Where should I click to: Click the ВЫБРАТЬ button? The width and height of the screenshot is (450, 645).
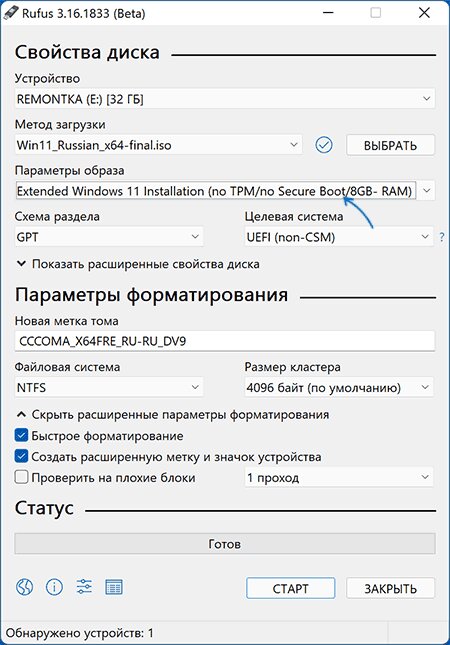(390, 145)
